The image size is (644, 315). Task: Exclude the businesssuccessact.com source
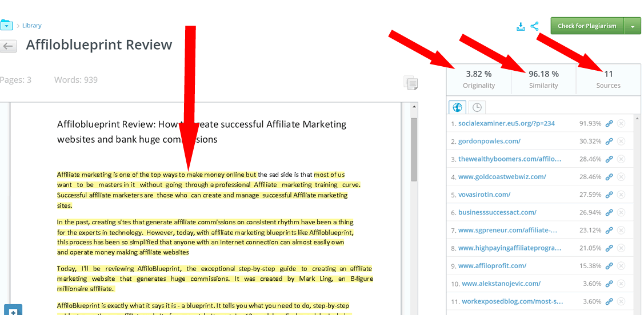click(621, 212)
